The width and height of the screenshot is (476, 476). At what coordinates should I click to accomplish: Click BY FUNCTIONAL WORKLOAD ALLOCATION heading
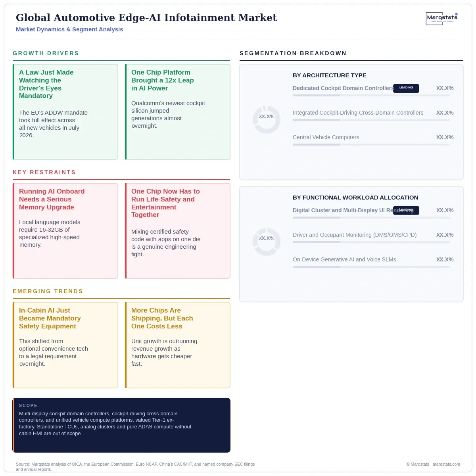[355, 198]
